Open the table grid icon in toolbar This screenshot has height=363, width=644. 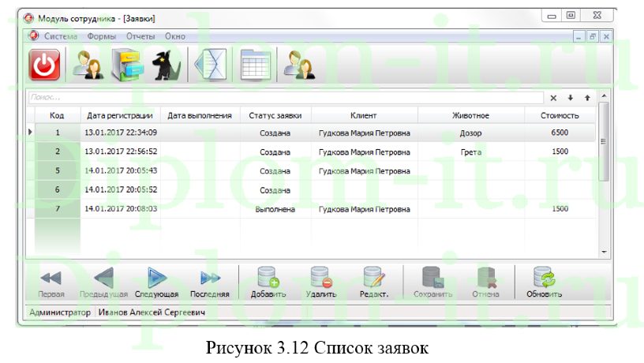click(255, 65)
